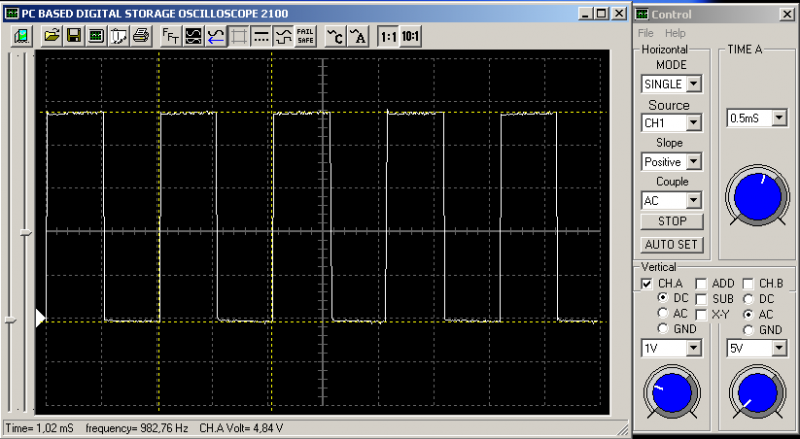This screenshot has width=800, height=439.
Task: Open the Help menu in Control window
Action: point(676,33)
